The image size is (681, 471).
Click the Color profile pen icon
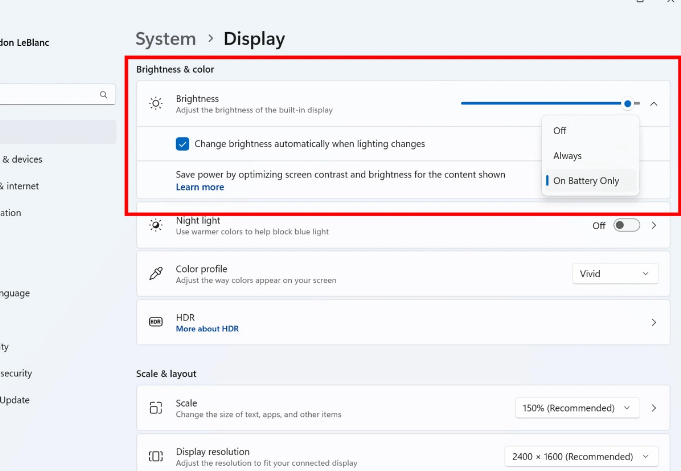[155, 273]
